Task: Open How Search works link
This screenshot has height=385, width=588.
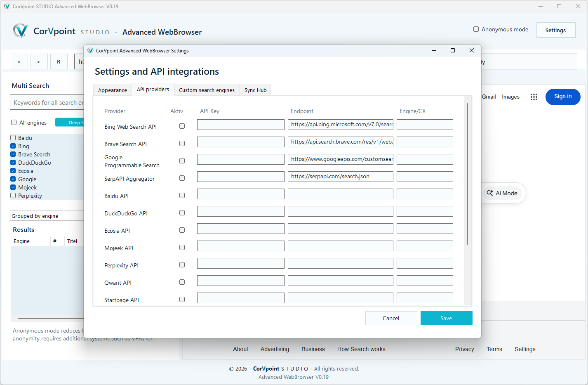Action: pyautogui.click(x=361, y=349)
